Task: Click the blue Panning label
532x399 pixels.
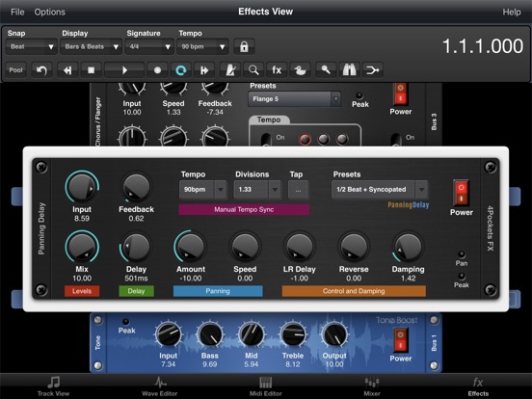Action: pos(218,291)
